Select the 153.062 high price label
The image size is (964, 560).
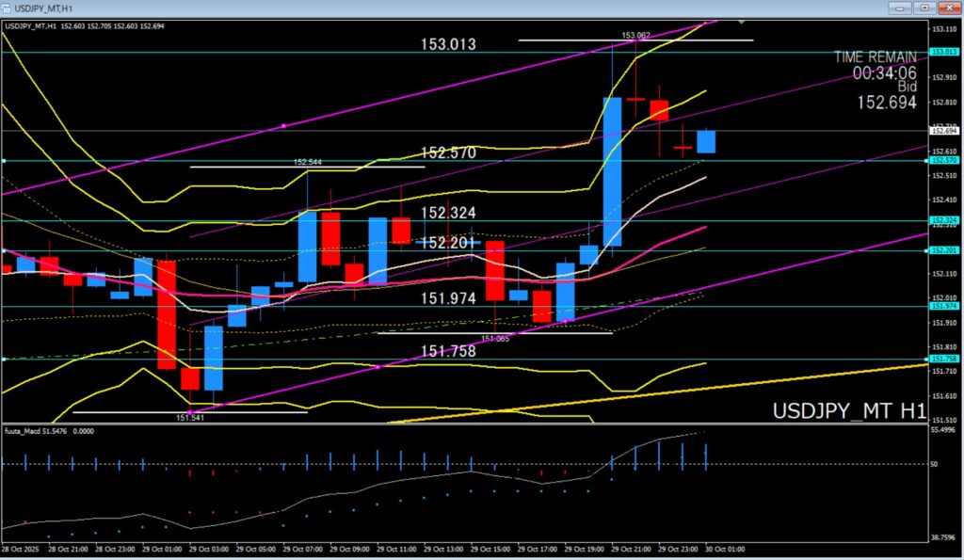point(635,35)
